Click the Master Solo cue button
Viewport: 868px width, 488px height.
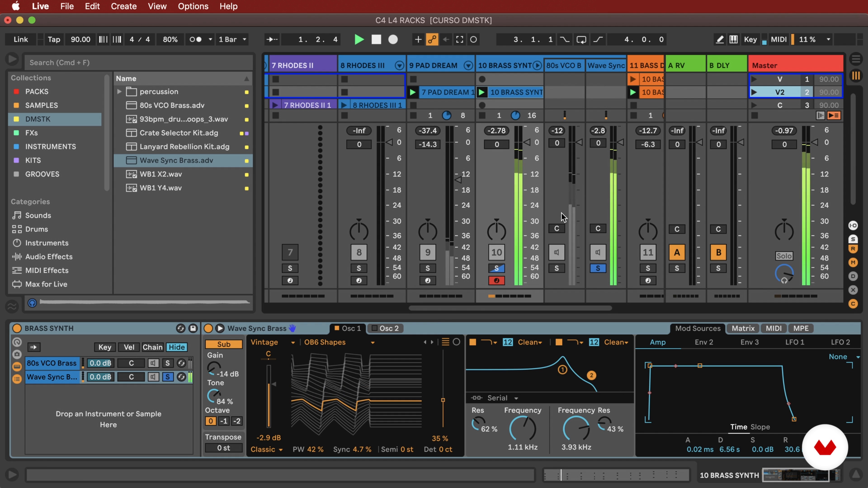coord(784,256)
